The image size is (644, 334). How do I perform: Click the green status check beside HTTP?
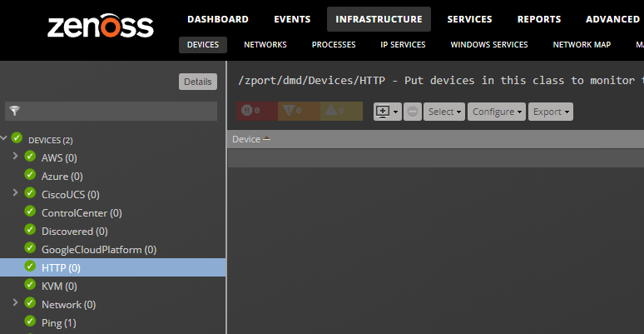coord(30,266)
